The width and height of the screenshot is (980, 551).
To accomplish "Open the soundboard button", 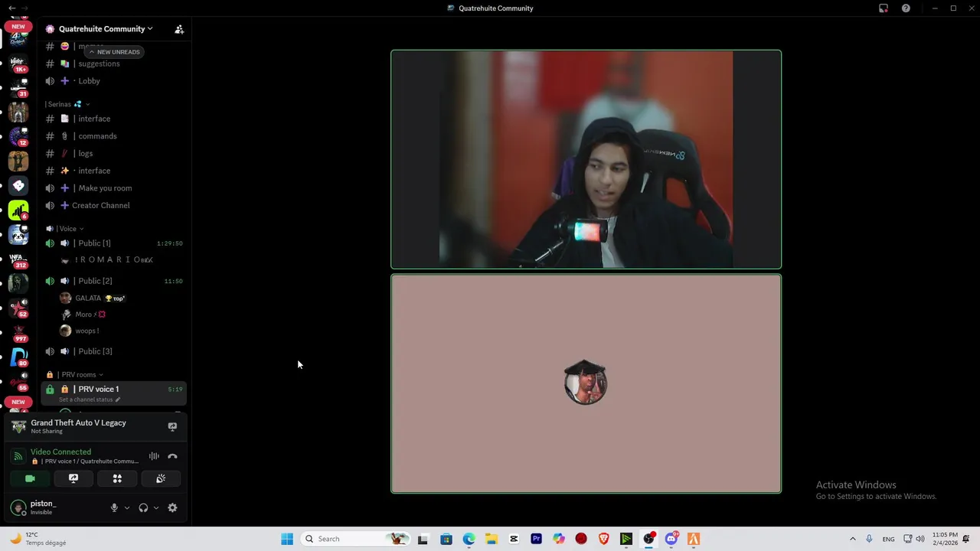I will 161,478.
